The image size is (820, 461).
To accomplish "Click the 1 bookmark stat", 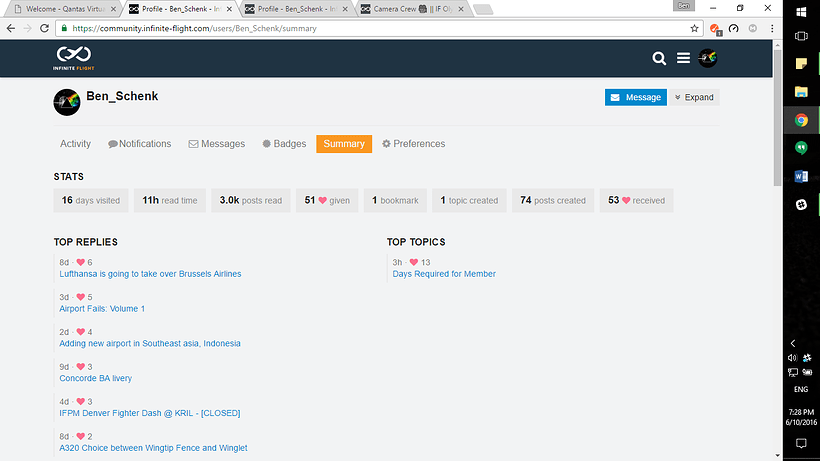I will pyautogui.click(x=395, y=200).
